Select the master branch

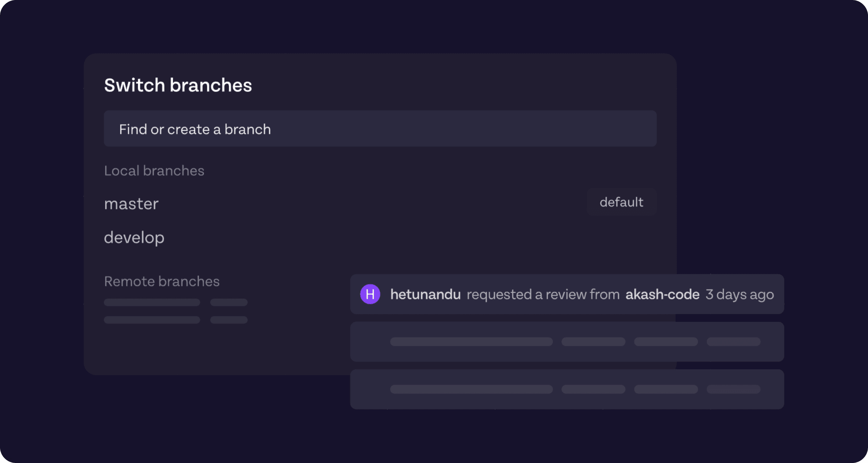pos(131,204)
